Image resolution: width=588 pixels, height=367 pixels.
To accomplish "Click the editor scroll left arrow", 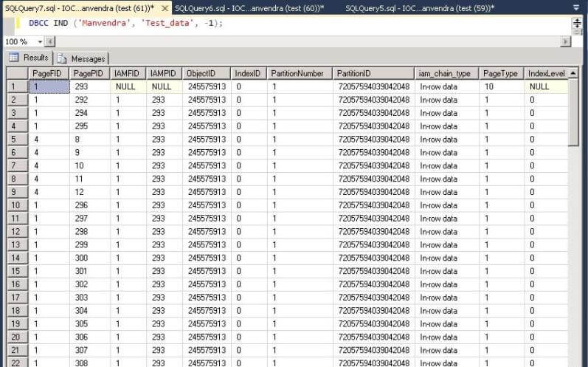I will click(x=50, y=42).
